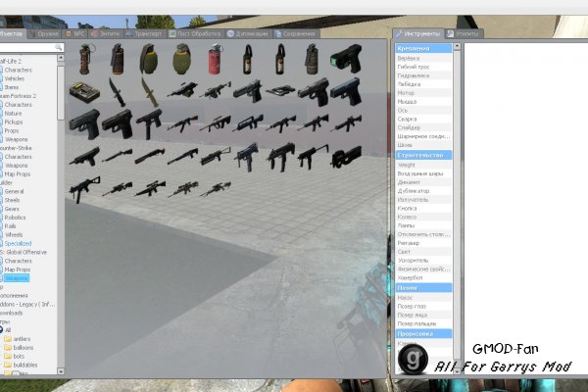Collapse the Строительство tool category
The width and height of the screenshot is (588, 392).
pos(423,155)
